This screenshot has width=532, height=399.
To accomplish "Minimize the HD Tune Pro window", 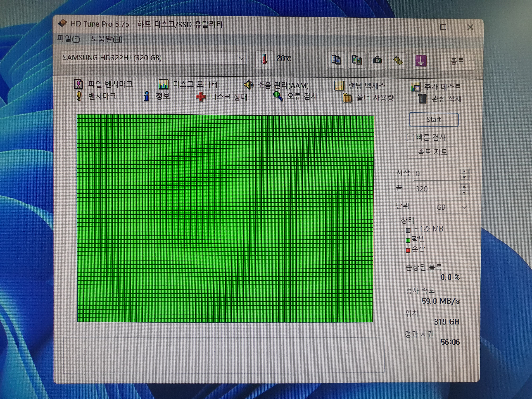I will [x=417, y=27].
